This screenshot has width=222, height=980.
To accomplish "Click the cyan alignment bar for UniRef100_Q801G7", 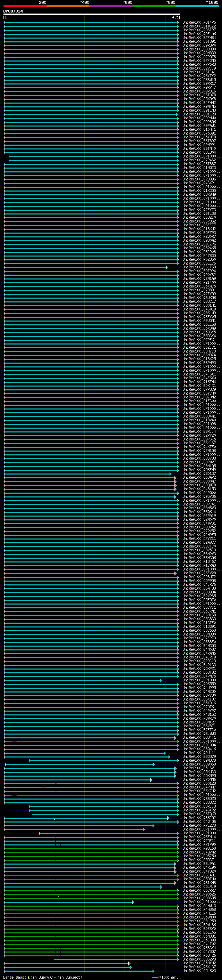I will tap(88, 473).
